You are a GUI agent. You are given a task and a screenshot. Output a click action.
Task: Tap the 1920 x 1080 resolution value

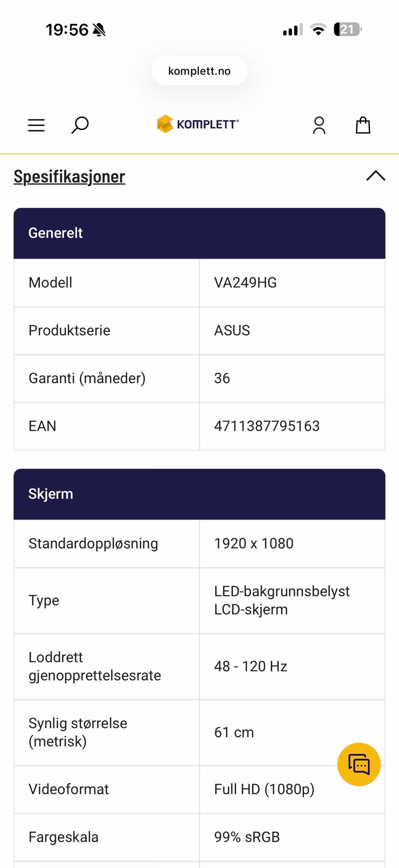pos(254,543)
